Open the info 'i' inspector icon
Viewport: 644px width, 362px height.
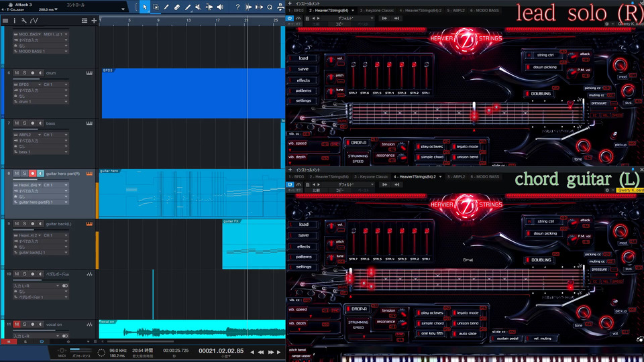point(14,21)
